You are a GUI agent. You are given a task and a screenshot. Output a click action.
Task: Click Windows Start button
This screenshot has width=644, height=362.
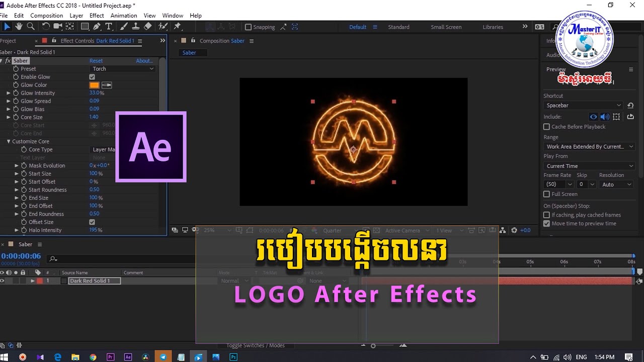(5, 357)
